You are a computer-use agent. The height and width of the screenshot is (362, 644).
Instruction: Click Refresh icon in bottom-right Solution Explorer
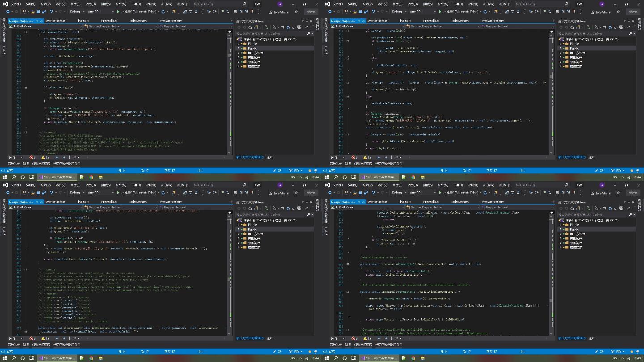610,208
